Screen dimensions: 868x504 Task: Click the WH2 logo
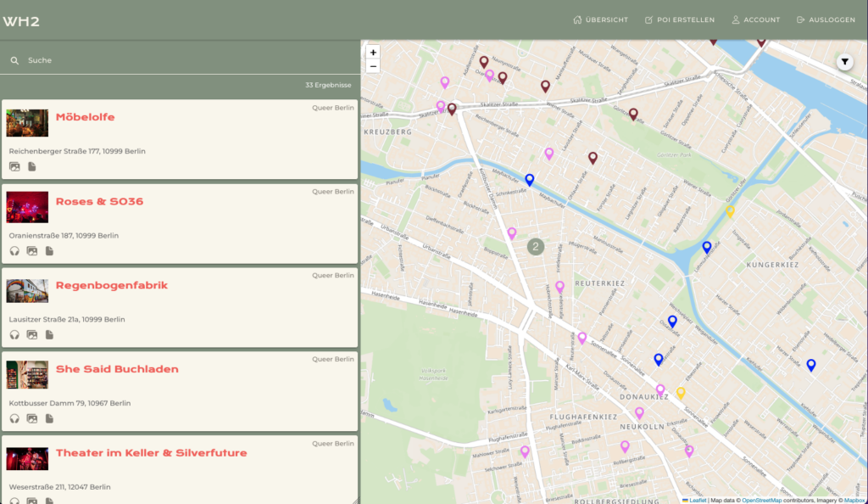pyautogui.click(x=21, y=21)
